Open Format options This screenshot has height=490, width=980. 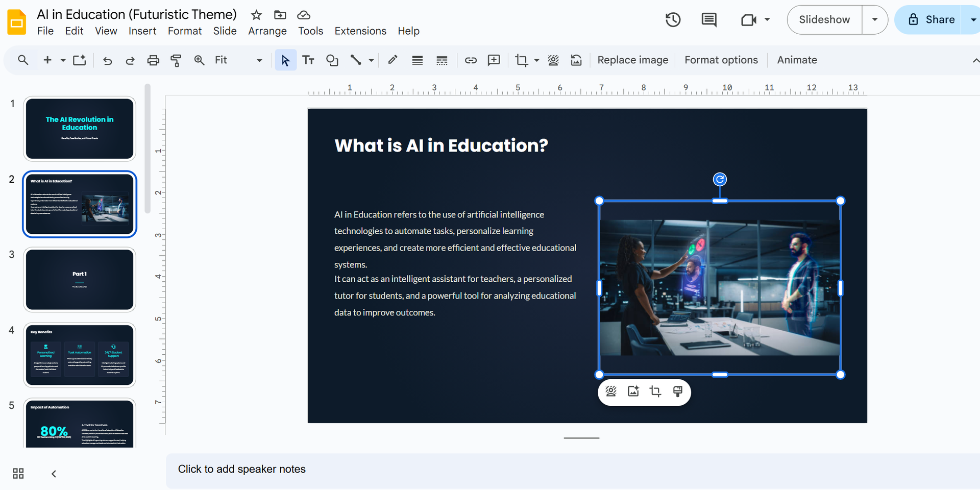[x=721, y=60]
